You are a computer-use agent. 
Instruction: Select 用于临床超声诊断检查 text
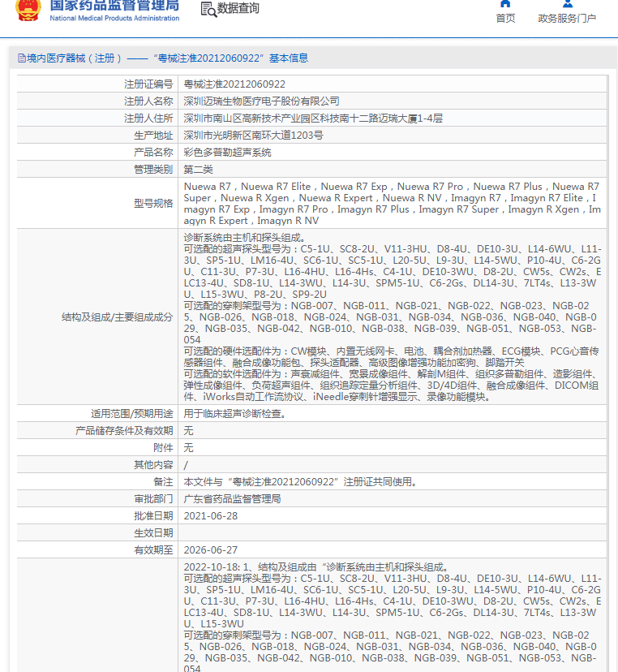(x=234, y=414)
